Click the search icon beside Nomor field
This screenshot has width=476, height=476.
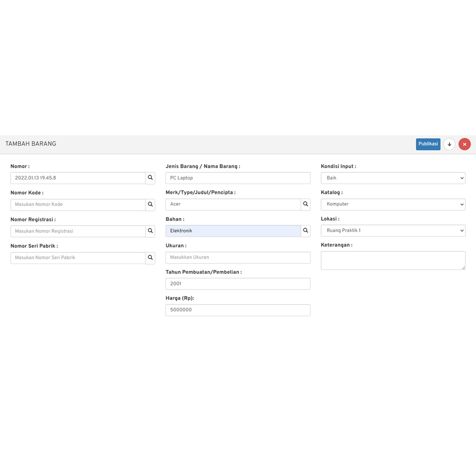click(x=150, y=178)
